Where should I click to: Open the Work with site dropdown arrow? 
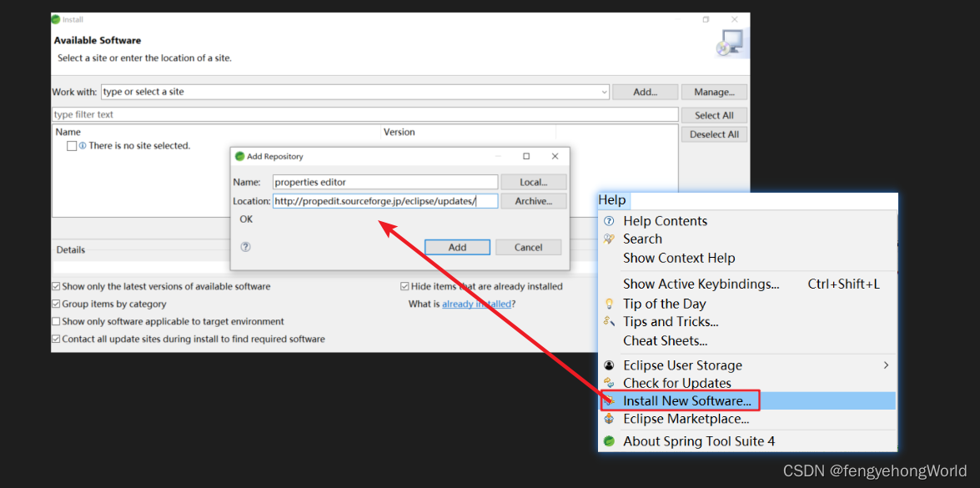click(604, 92)
